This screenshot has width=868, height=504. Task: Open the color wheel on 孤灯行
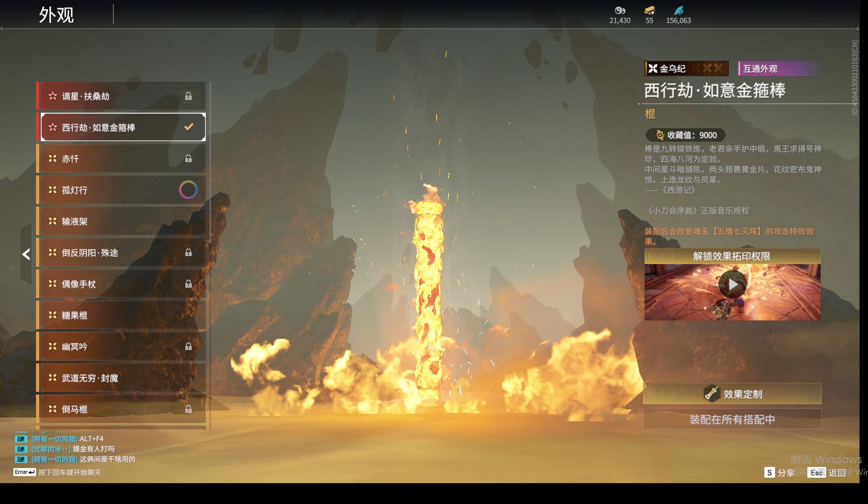tap(188, 190)
